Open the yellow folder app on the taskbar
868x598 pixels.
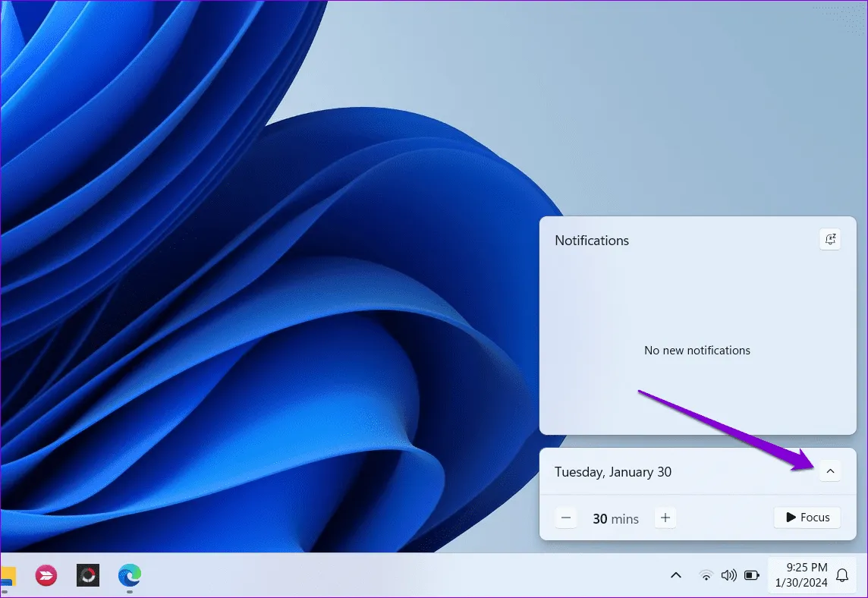(6, 576)
